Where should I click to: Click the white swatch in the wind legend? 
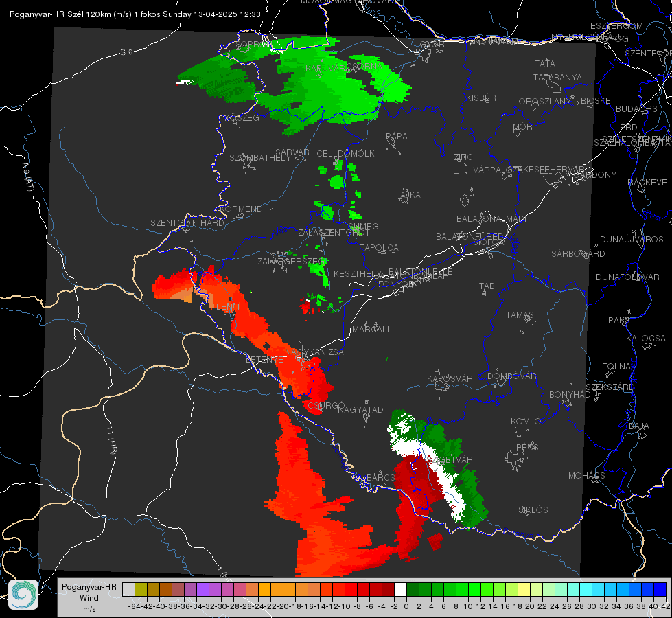[x=400, y=589]
